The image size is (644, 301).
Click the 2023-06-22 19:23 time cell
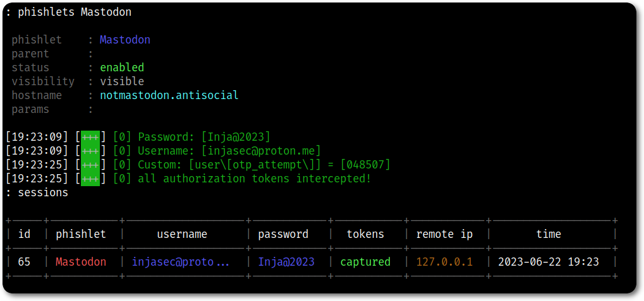[x=548, y=262]
